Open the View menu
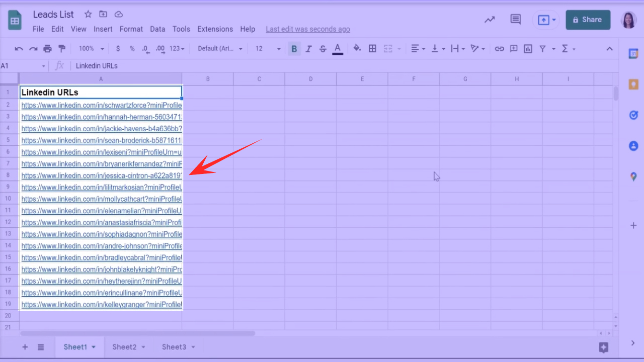Screen dimensions: 644x362 78,29
